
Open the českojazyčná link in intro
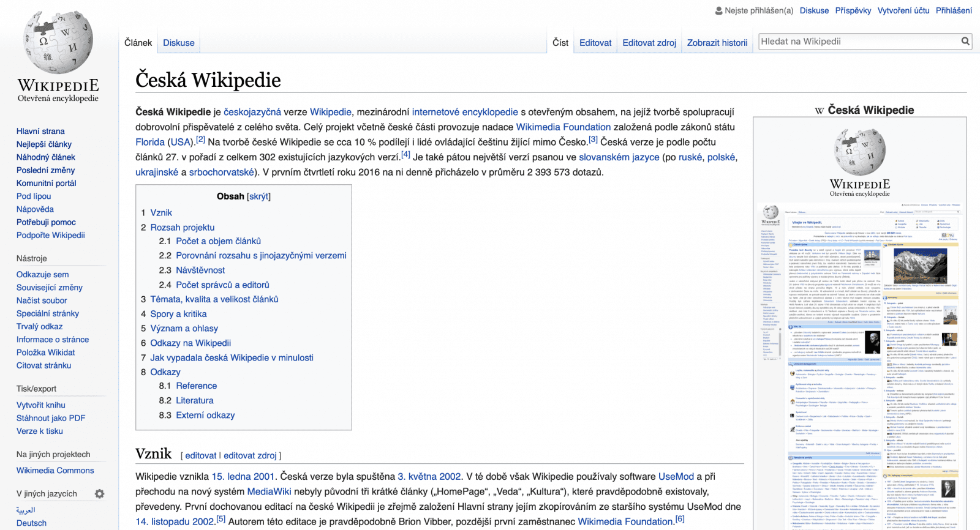point(252,112)
